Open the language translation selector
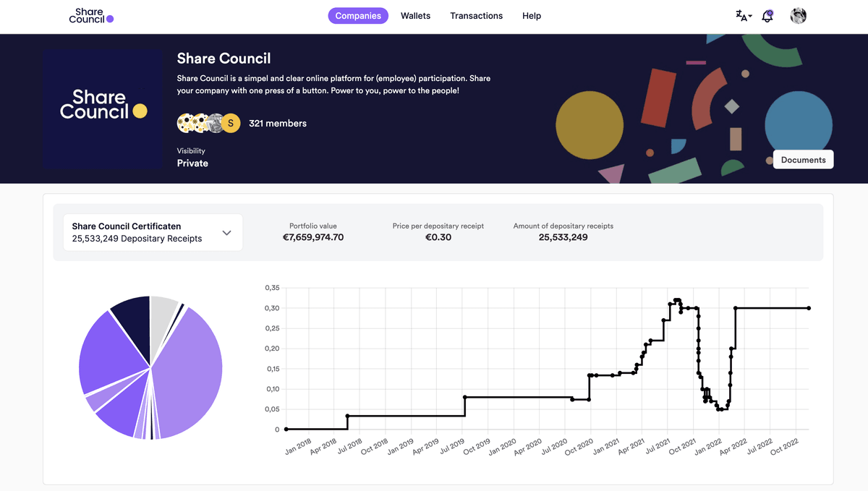This screenshot has height=491, width=868. (x=744, y=16)
